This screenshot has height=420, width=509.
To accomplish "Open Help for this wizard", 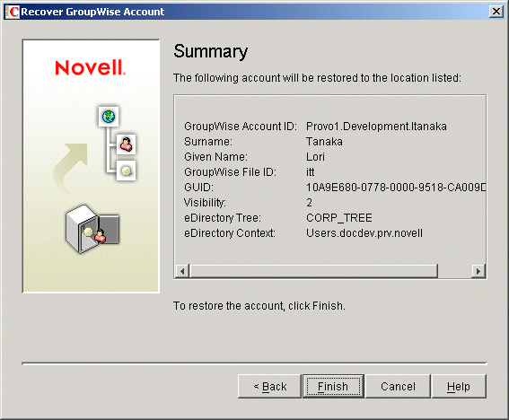I will (459, 386).
